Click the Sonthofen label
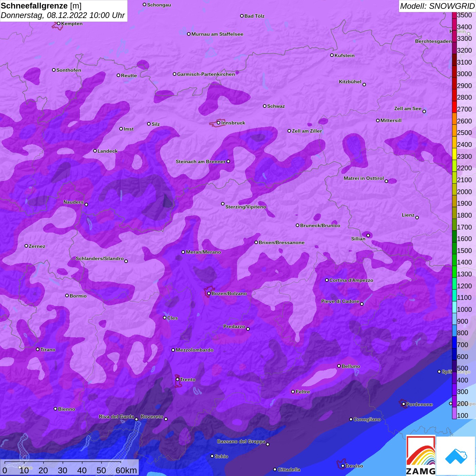This screenshot has width=476, height=476. (69, 70)
